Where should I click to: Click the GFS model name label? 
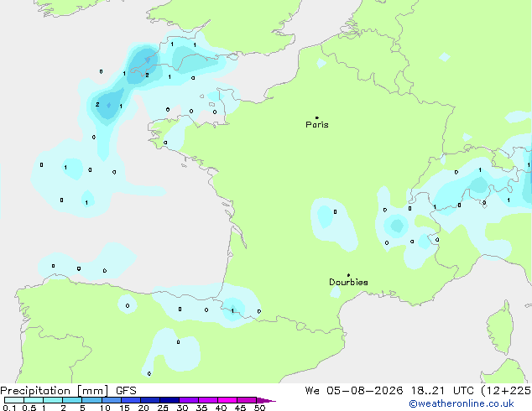pos(126,391)
